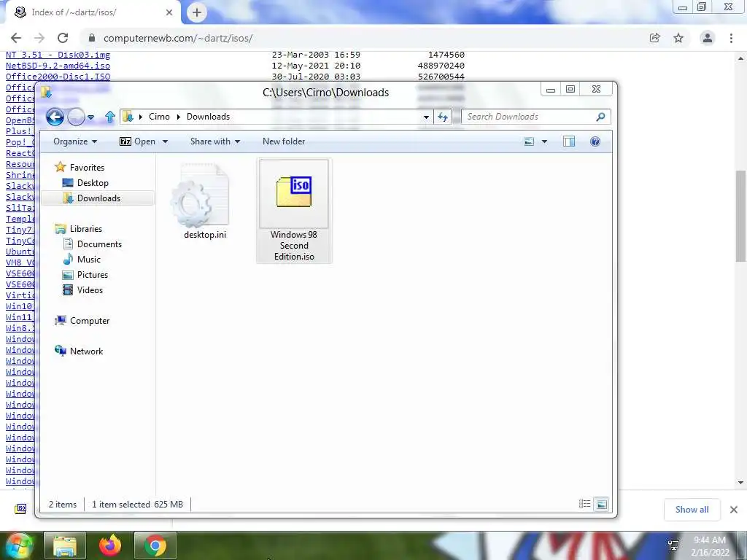Click the Explorer refresh button

click(x=443, y=117)
